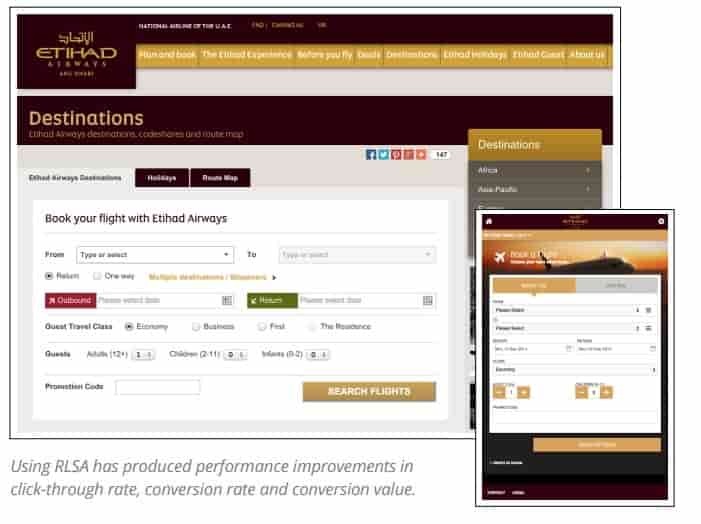The width and height of the screenshot is (701, 524).
Task: Click Return date input field
Action: tap(366, 300)
